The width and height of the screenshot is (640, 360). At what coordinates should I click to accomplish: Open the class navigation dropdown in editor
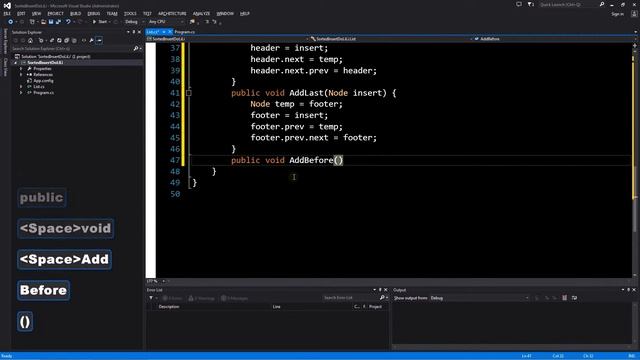[390, 39]
